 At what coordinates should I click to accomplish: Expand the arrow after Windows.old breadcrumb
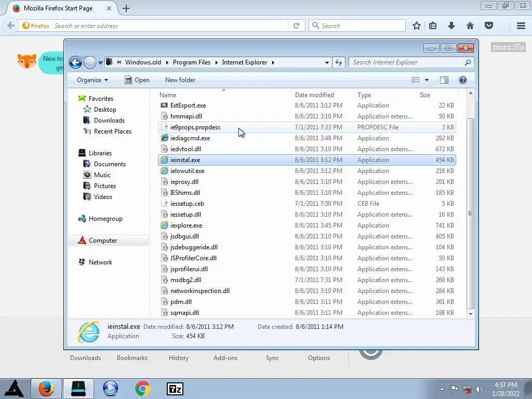pyautogui.click(x=167, y=62)
